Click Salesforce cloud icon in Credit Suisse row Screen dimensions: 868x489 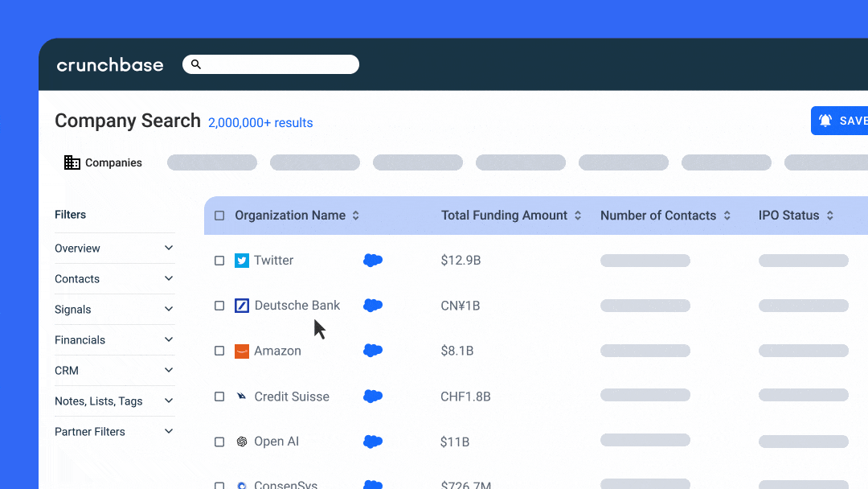[373, 396]
